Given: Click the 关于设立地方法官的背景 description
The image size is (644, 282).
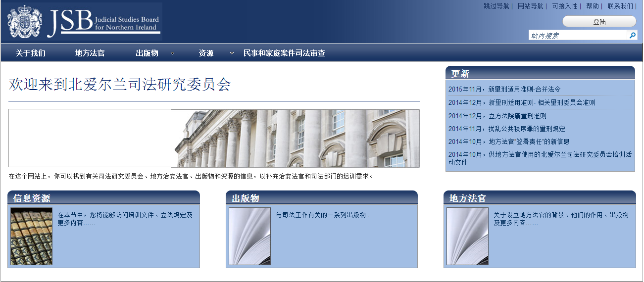Looking at the screenshot, I should coord(561,219).
